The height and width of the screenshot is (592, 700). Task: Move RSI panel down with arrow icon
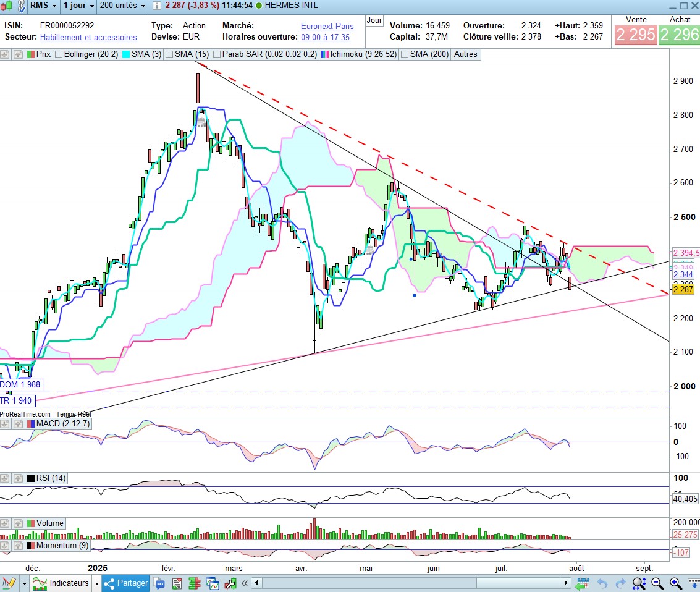[6, 478]
